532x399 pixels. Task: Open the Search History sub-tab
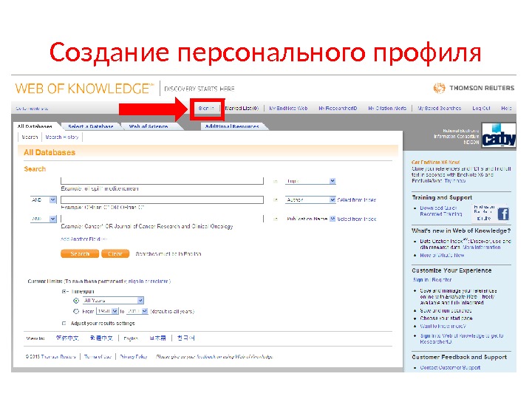point(62,137)
